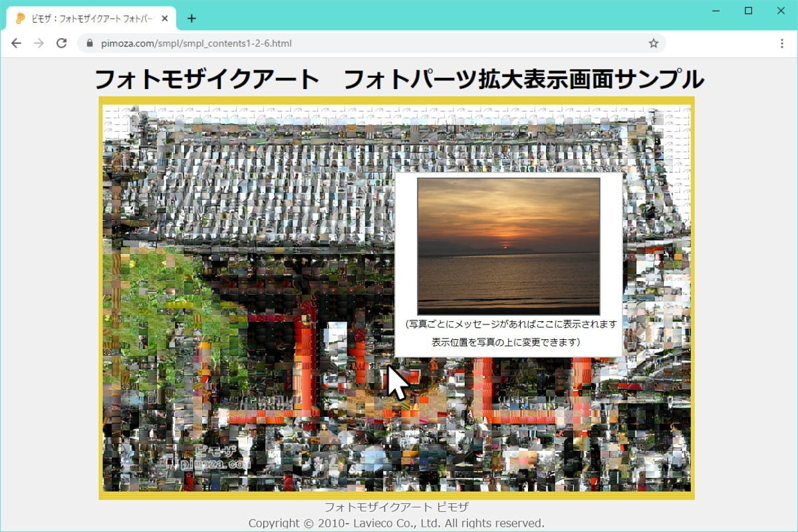Click the photo mosaic shrine image
Viewport: 798px width, 532px height.
coord(397,298)
